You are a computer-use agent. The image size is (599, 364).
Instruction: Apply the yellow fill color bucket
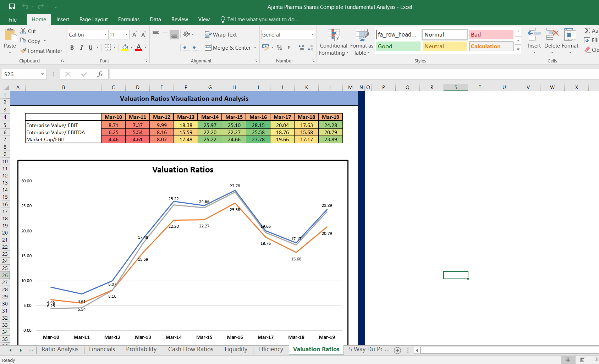tap(125, 47)
